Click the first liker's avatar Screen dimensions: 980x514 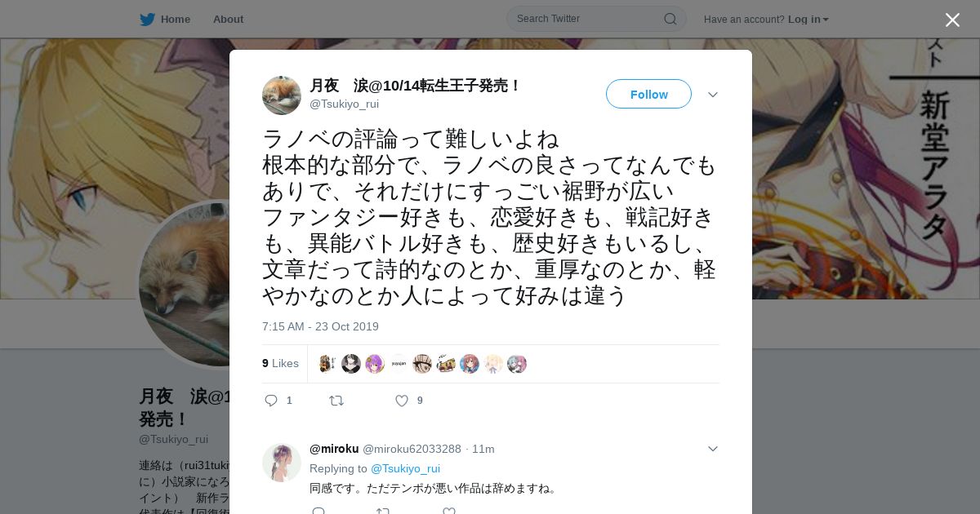pyautogui.click(x=327, y=364)
